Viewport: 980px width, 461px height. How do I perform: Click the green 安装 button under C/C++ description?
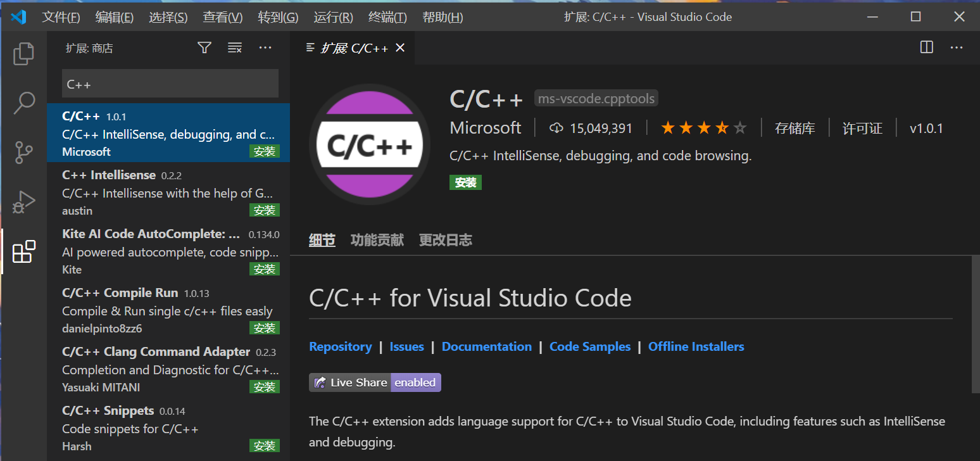pos(465,182)
